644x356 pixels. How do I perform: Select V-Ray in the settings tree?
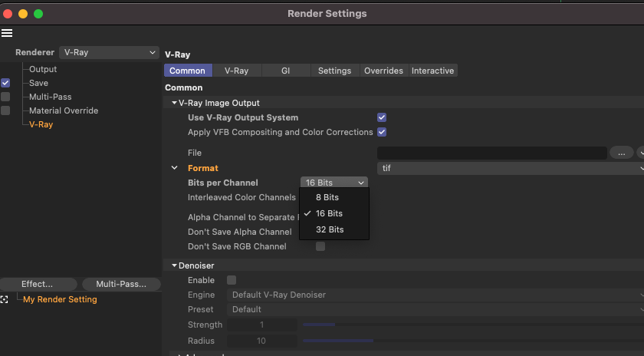[41, 124]
